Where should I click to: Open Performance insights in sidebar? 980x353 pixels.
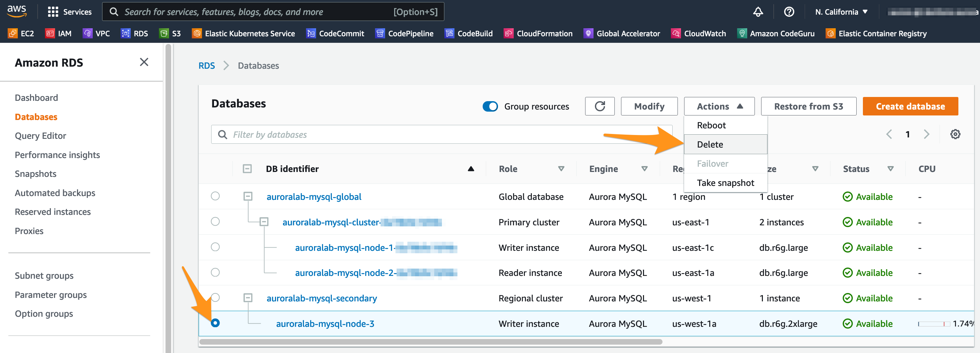tap(57, 155)
